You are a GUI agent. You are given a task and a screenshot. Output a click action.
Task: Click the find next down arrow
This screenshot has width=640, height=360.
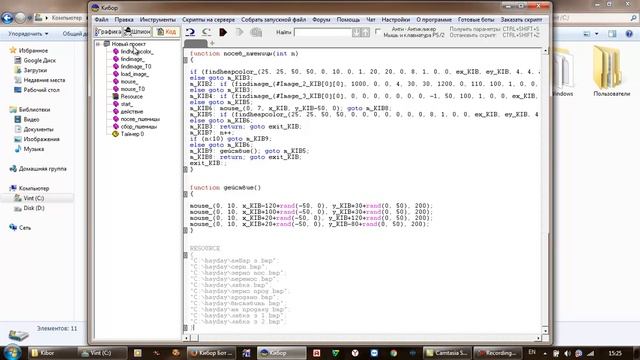pyautogui.click(x=356, y=32)
